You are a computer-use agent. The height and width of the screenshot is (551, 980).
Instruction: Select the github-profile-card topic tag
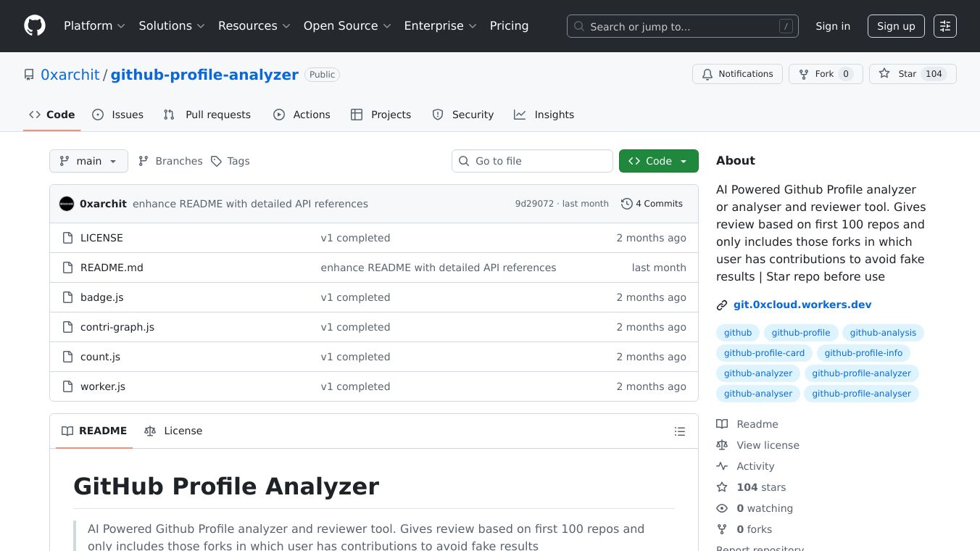(764, 353)
